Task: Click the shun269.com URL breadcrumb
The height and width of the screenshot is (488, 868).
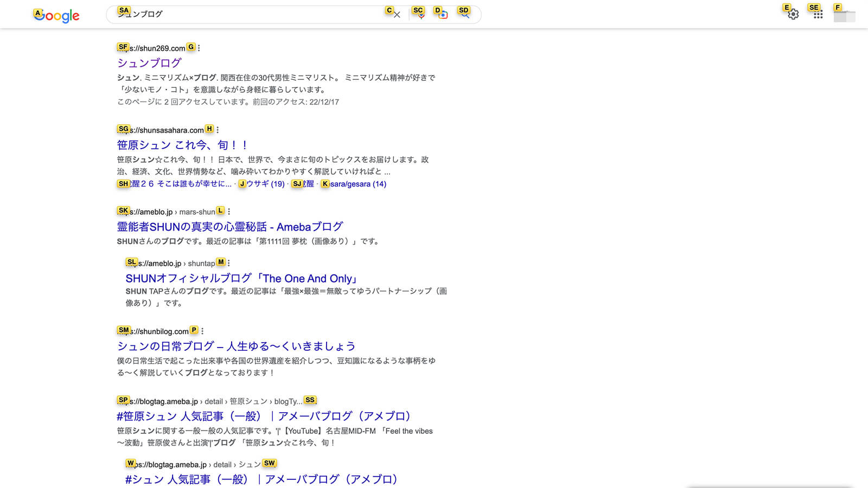Action: coord(151,48)
